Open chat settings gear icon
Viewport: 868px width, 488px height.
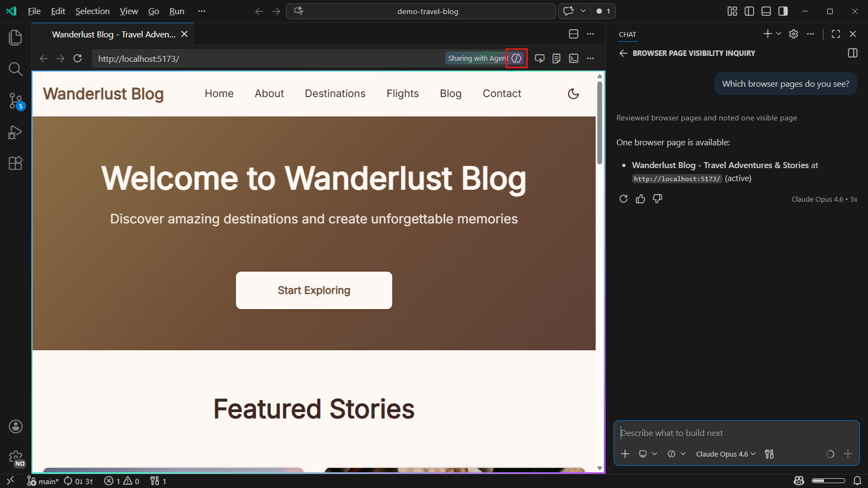point(794,34)
